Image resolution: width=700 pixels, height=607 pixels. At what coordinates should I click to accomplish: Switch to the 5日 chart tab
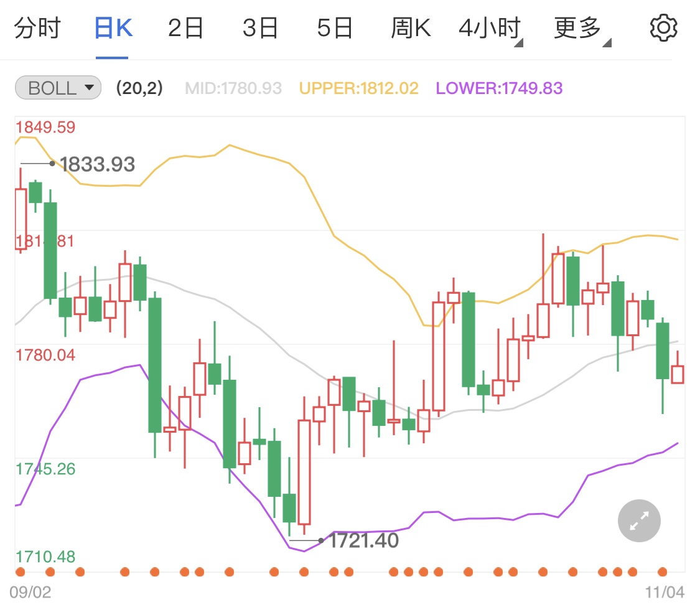pyautogui.click(x=335, y=28)
